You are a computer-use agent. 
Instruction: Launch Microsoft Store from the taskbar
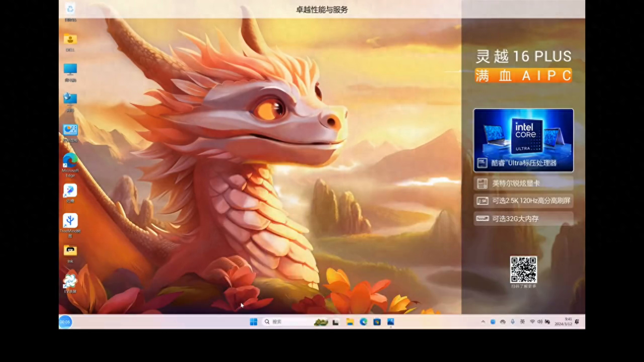[376, 322]
